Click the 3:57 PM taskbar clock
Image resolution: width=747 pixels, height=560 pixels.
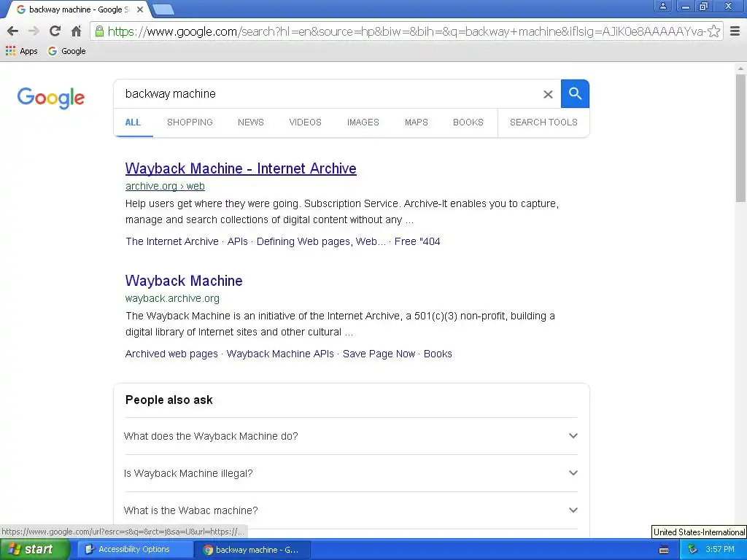click(x=719, y=549)
